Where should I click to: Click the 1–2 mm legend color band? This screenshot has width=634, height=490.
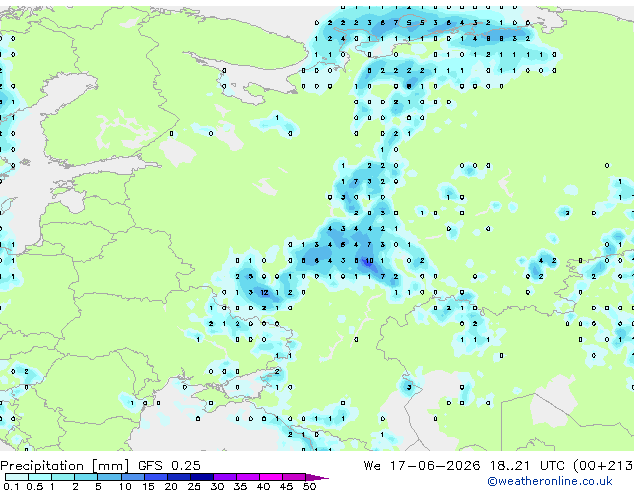63,477
